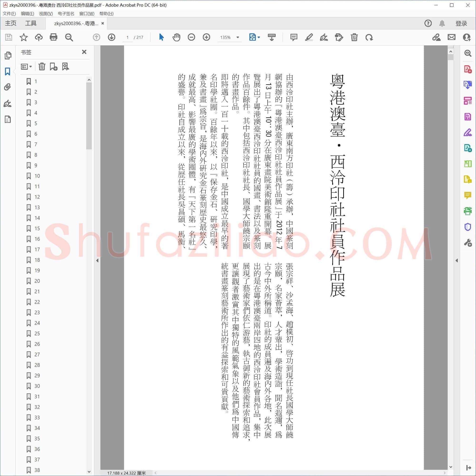Viewport: 476px width, 476px height.
Task: Open the content layers panel icon
Action: tap(8, 119)
